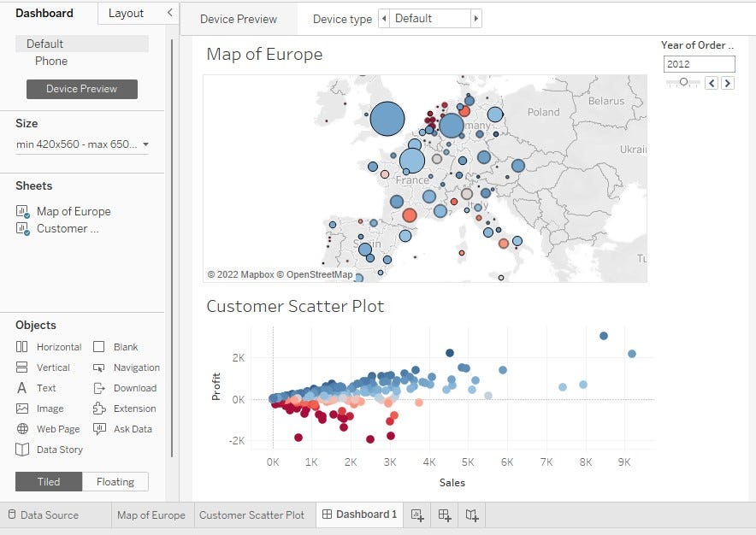Click the 2012 year input field
Screen dimensions: 756x535
click(x=699, y=63)
